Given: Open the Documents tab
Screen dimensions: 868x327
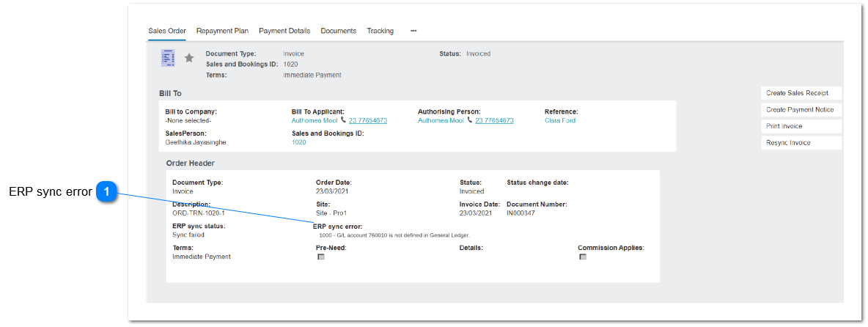Looking at the screenshot, I should 338,31.
